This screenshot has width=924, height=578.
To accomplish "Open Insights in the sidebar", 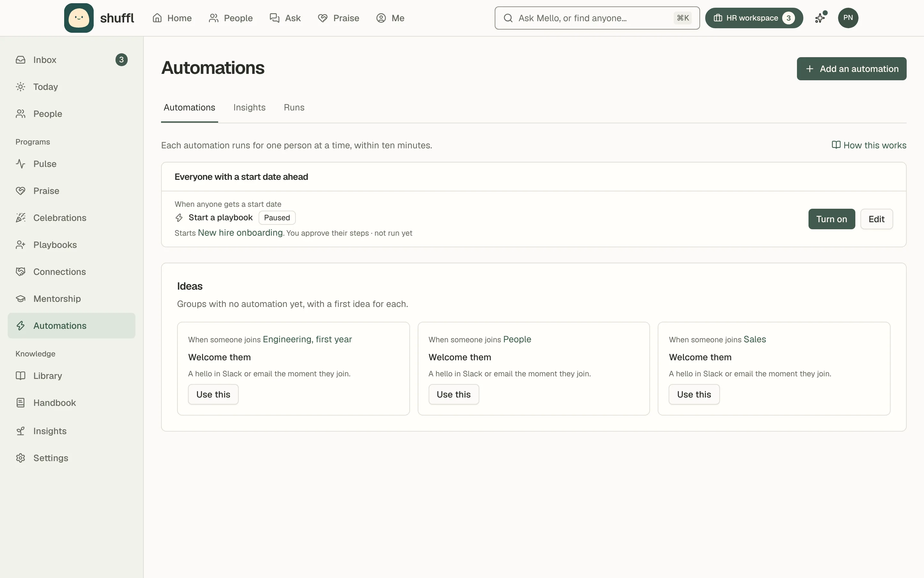I will (x=72, y=431).
